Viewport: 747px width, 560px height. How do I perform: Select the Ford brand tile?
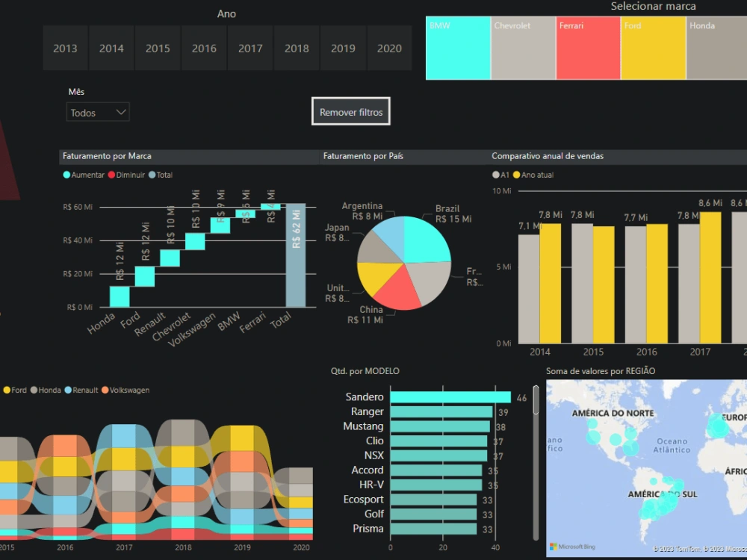point(653,48)
